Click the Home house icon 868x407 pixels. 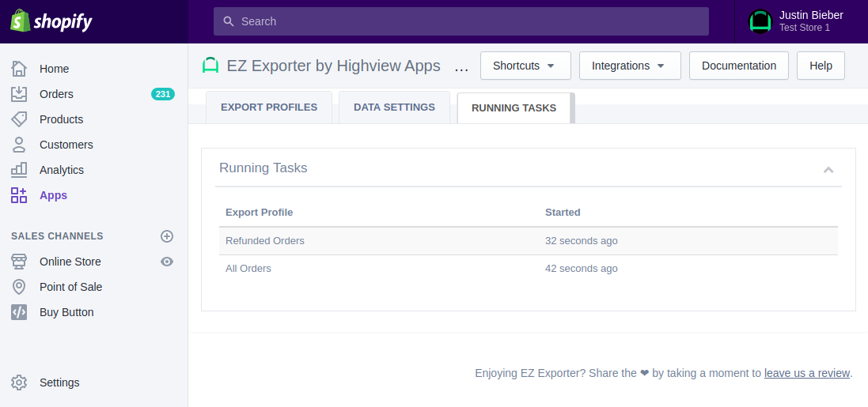click(x=19, y=69)
